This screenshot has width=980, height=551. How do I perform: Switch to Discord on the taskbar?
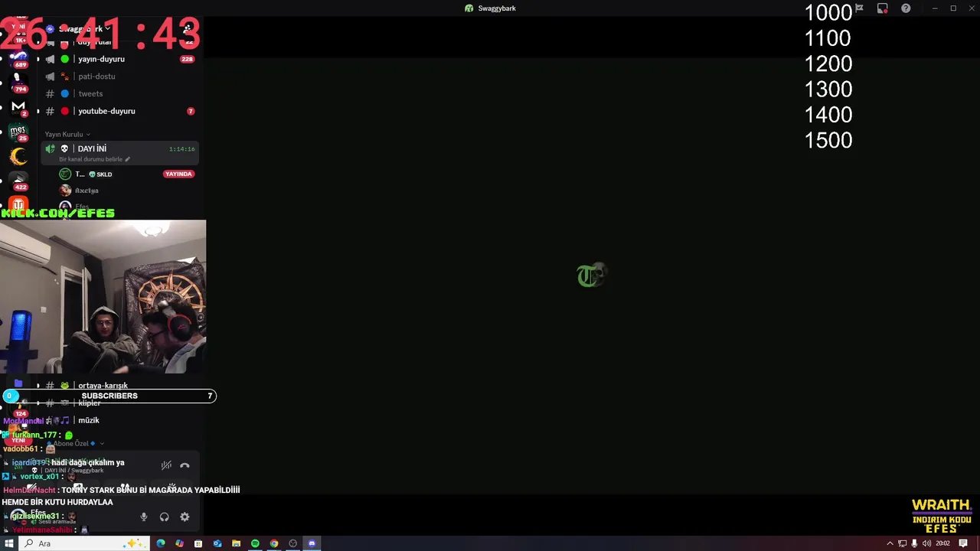click(312, 543)
